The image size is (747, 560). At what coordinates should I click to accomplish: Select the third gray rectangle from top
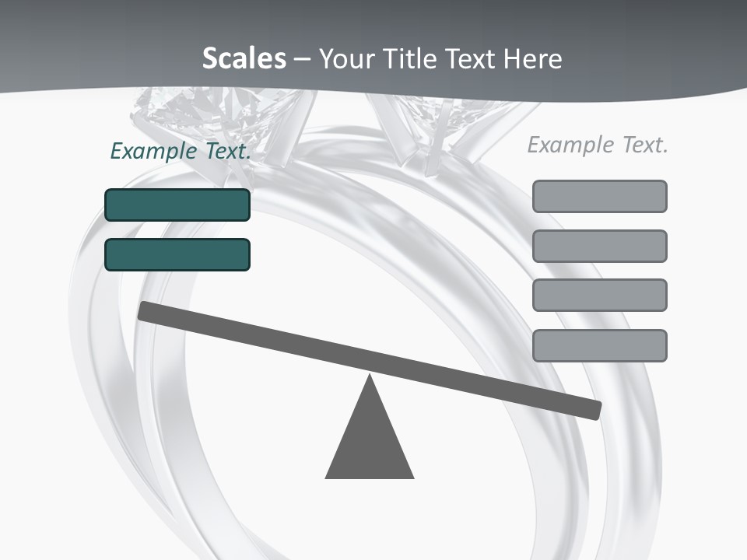coord(599,296)
